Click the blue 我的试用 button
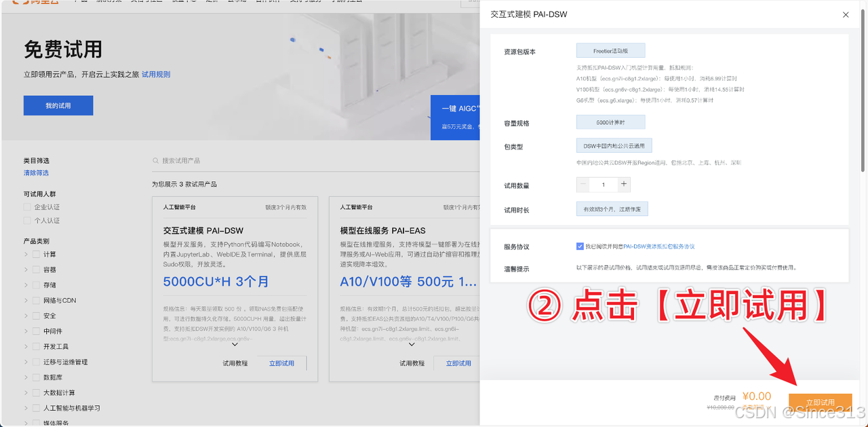The image size is (868, 427). point(58,106)
